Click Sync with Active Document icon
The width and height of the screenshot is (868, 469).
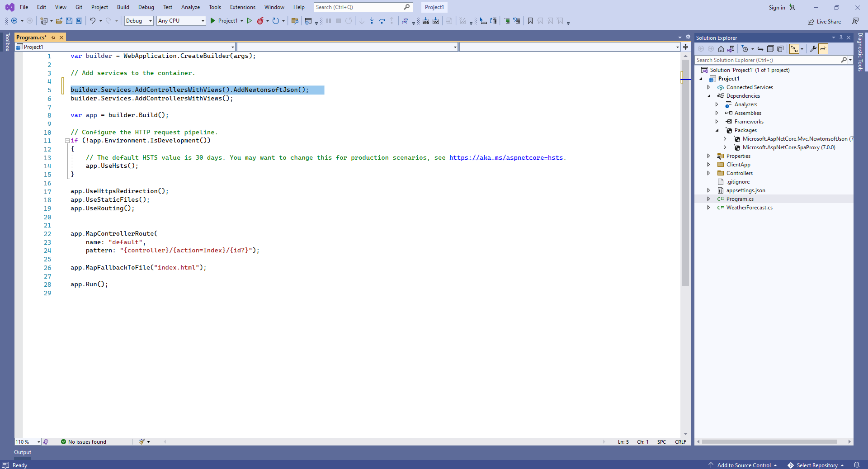[760, 49]
